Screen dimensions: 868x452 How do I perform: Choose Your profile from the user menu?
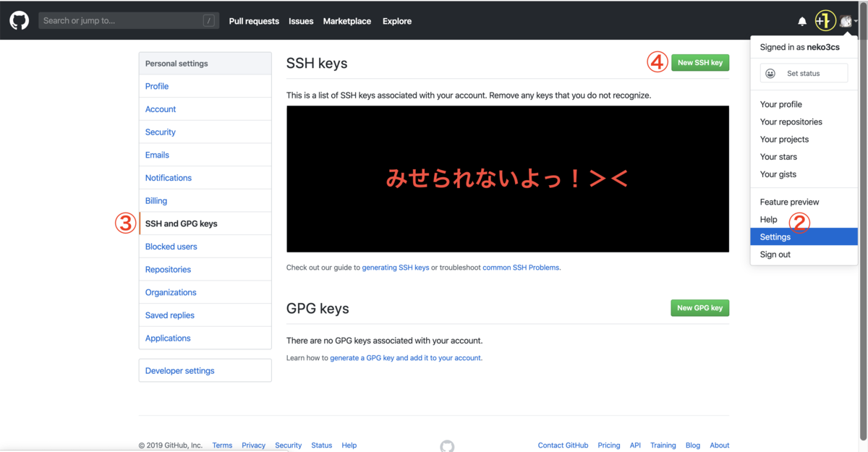pos(804,104)
